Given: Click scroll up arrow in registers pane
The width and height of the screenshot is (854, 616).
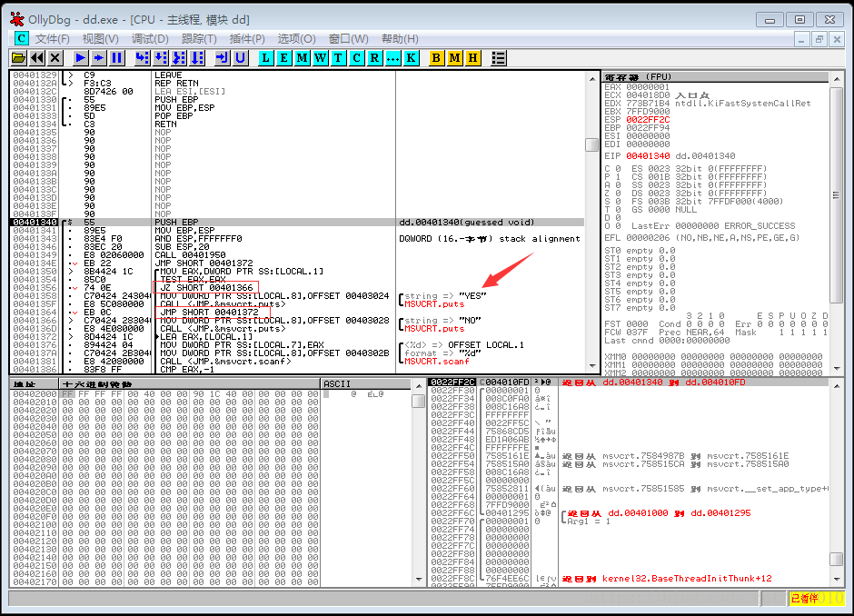Looking at the screenshot, I should pyautogui.click(x=837, y=79).
